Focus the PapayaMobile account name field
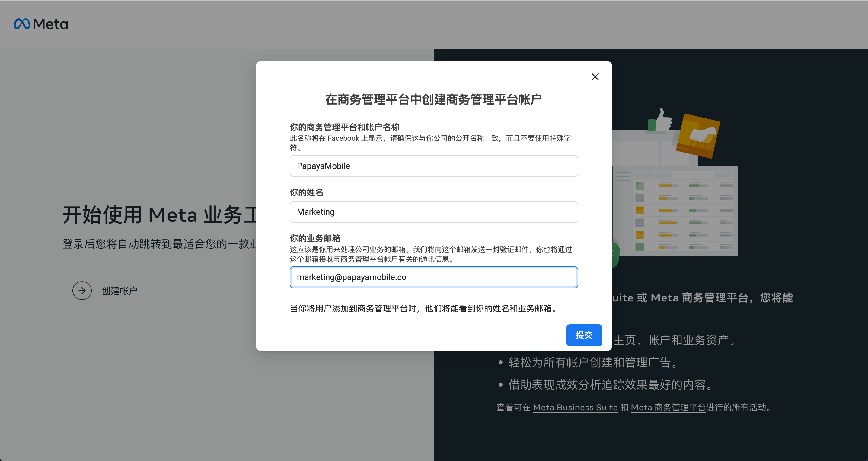 click(434, 166)
